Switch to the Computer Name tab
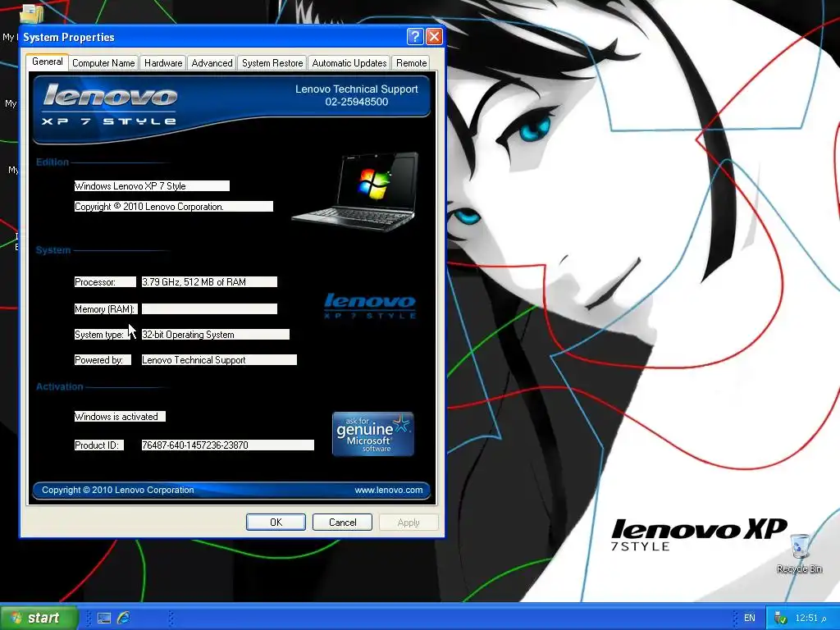The height and width of the screenshot is (630, 840). [103, 63]
